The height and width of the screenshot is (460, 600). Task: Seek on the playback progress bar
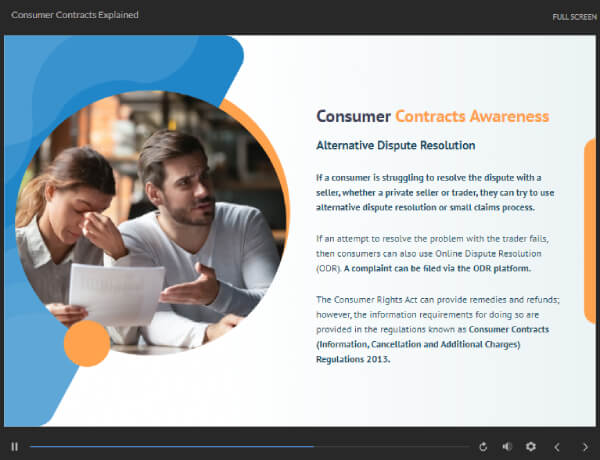click(x=249, y=447)
